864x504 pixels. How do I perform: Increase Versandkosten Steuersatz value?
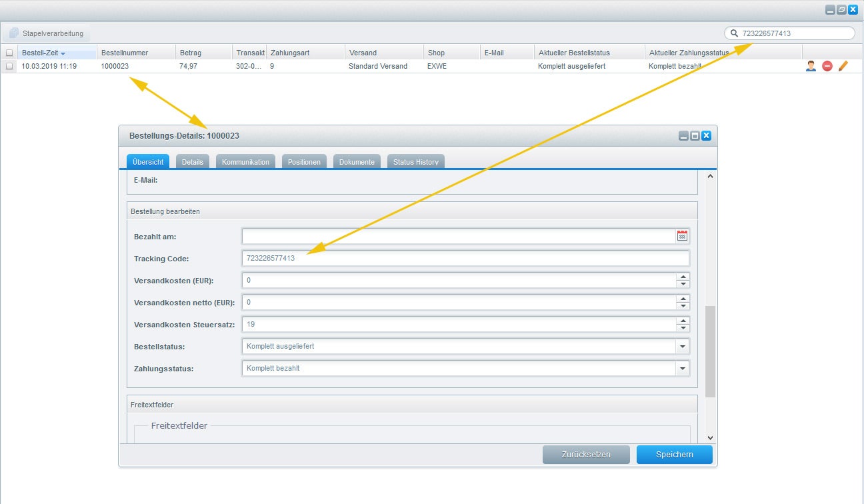click(683, 321)
